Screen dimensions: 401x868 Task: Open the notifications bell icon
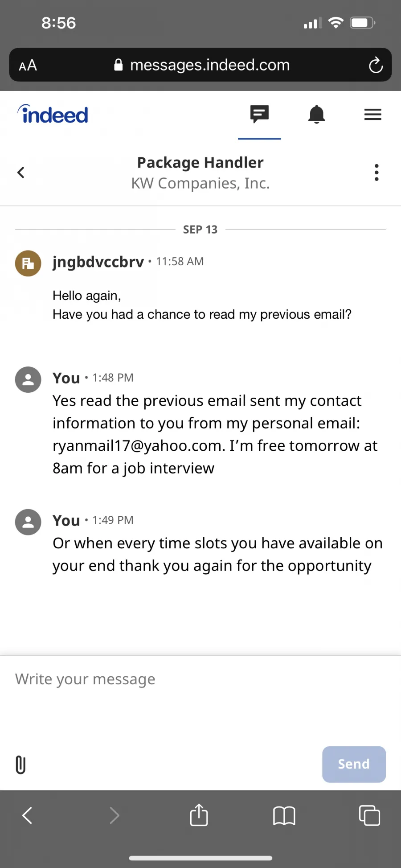316,115
